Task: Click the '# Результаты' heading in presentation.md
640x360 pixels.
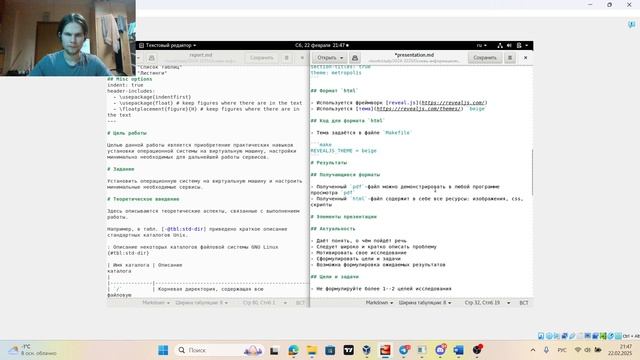Action: point(329,163)
